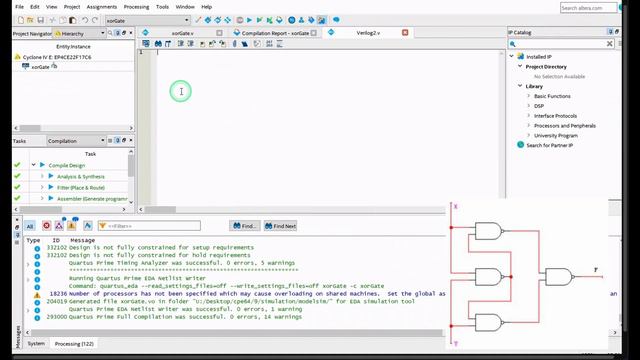The image size is (640, 360).
Task: Open the File menu
Action: 19,7
